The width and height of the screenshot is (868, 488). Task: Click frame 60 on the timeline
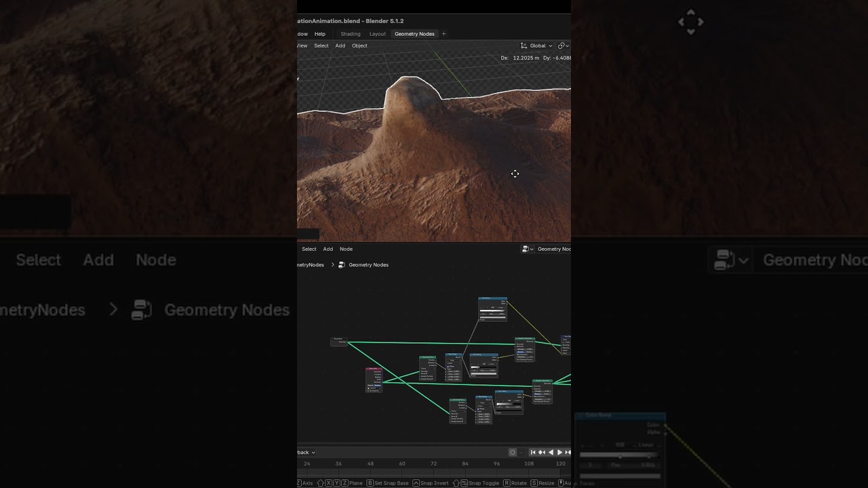point(402,464)
